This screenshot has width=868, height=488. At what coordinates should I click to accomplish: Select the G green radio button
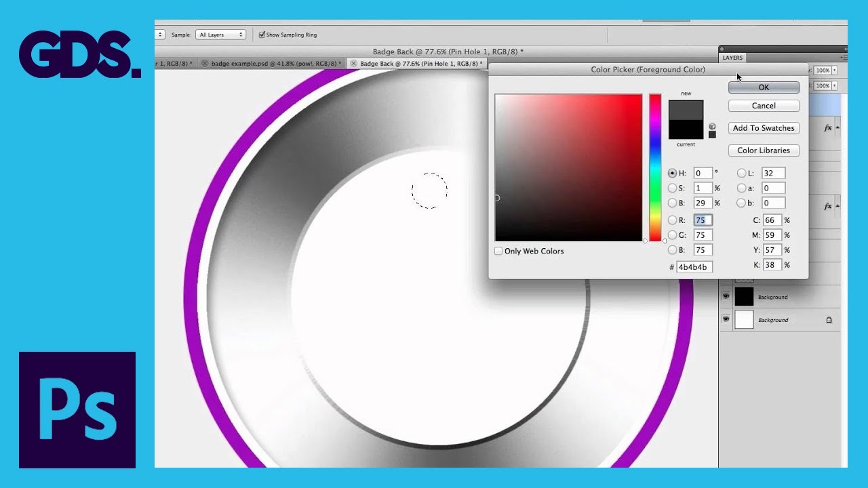click(672, 235)
